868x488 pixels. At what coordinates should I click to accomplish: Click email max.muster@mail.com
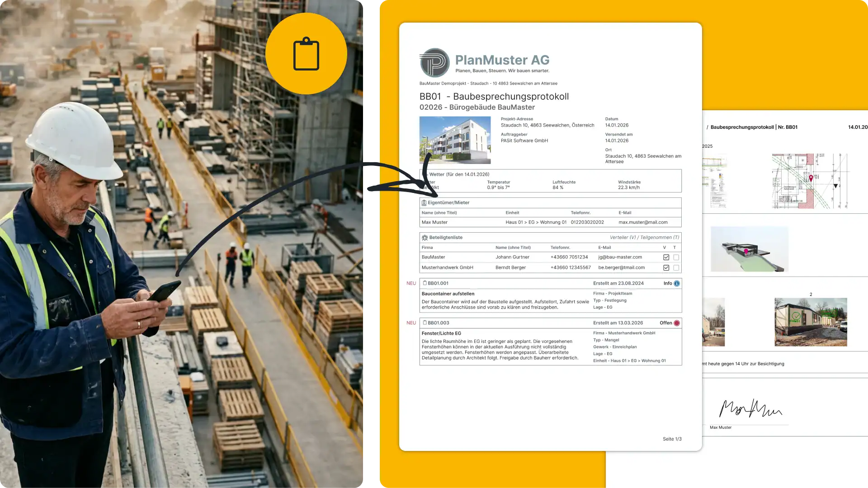pyautogui.click(x=643, y=222)
